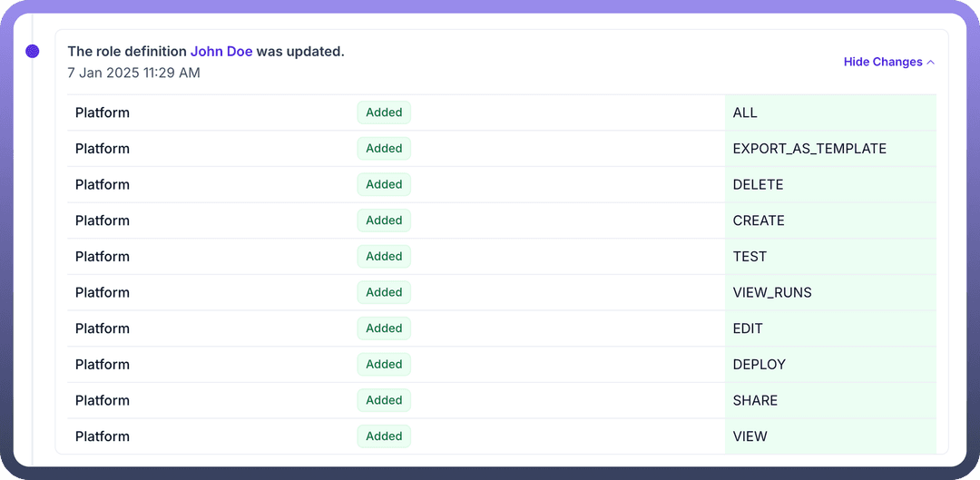
Task: Click Platform label in the SHARE row
Action: click(103, 400)
